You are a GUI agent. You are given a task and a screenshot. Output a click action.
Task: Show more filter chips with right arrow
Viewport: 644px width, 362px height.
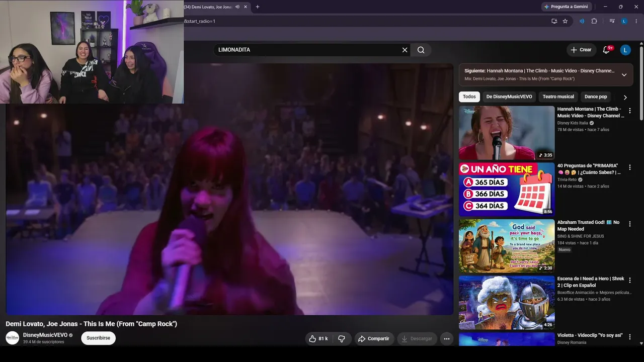point(625,97)
